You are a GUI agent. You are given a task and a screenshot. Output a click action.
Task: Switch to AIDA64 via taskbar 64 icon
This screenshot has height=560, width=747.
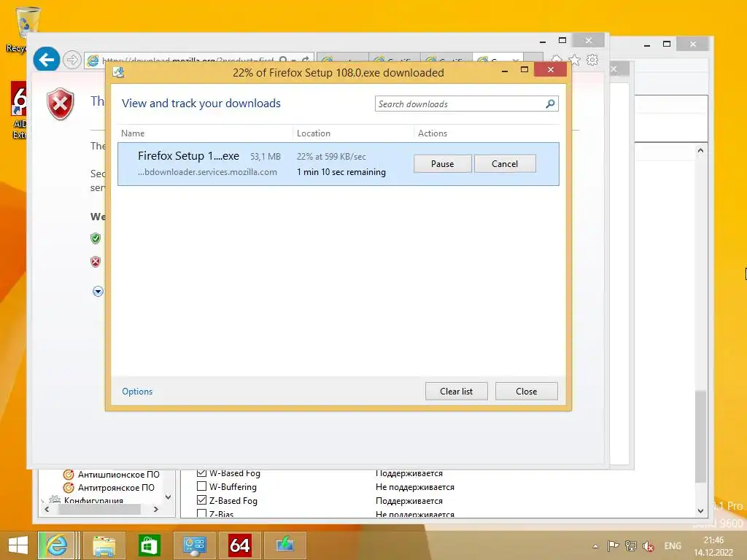(x=239, y=545)
